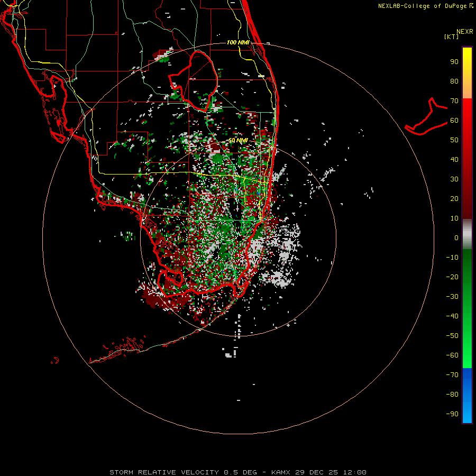The image size is (476, 476).
Task: Pick the blue segment of velocity color bar
Action: click(x=467, y=396)
